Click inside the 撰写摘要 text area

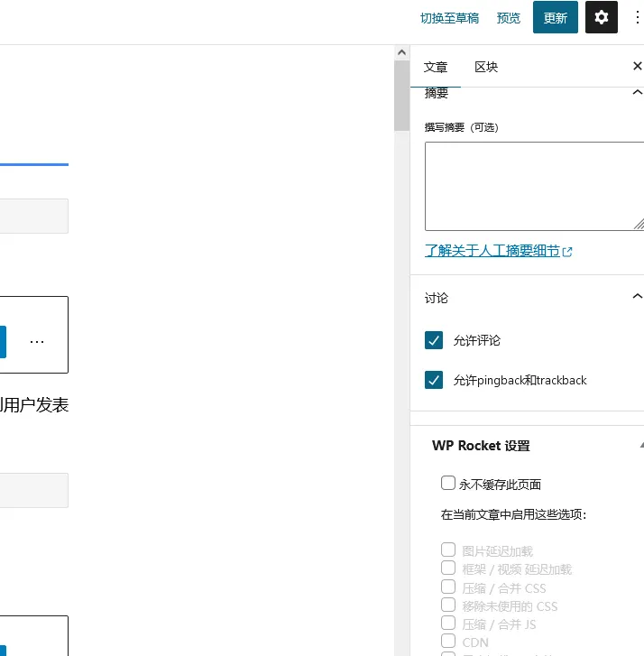click(x=535, y=186)
